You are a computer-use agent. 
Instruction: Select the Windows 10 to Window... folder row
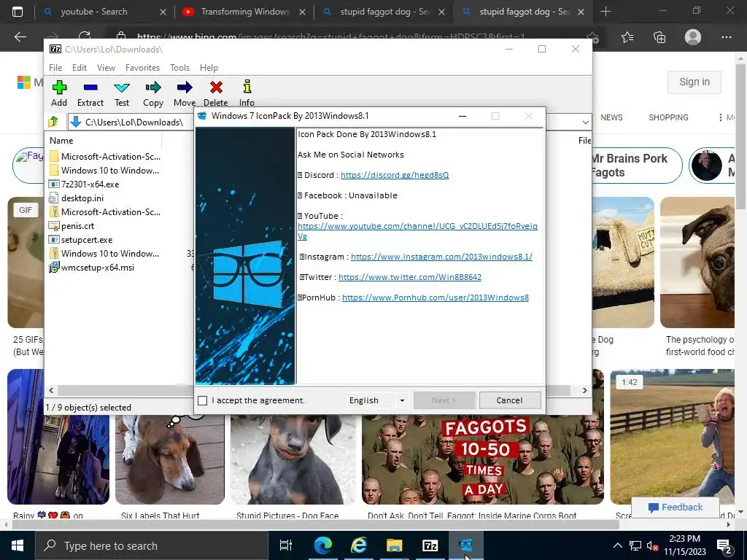(110, 171)
